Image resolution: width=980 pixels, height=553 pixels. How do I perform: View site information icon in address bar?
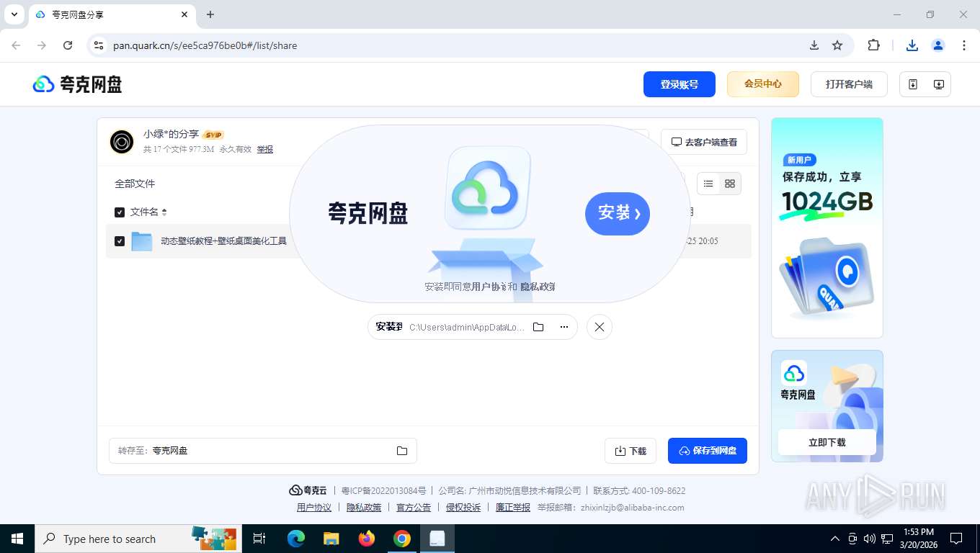click(99, 45)
